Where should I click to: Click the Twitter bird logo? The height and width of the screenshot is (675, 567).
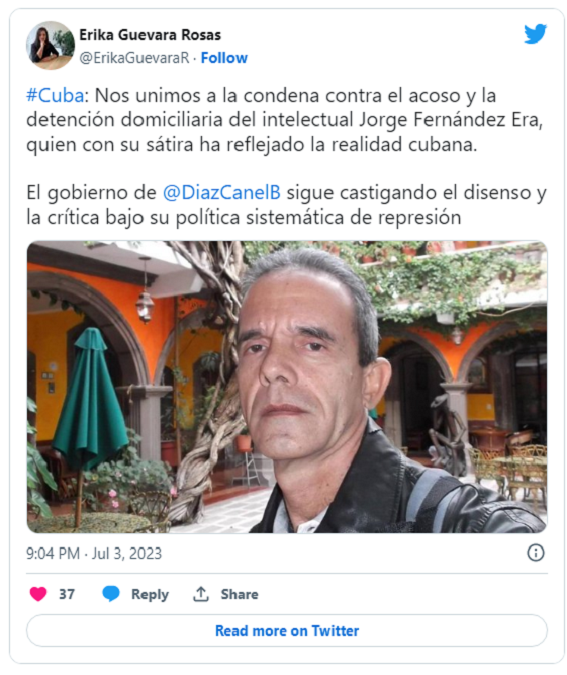535,34
